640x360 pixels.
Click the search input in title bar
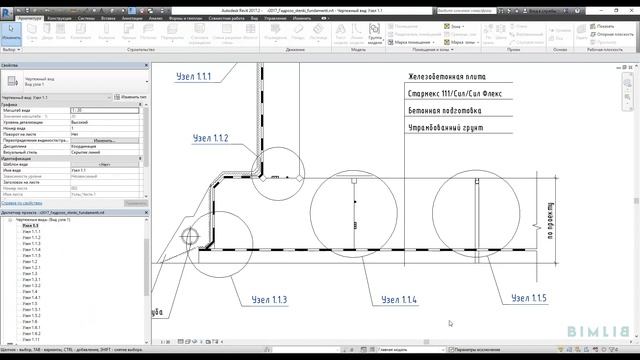(x=466, y=11)
